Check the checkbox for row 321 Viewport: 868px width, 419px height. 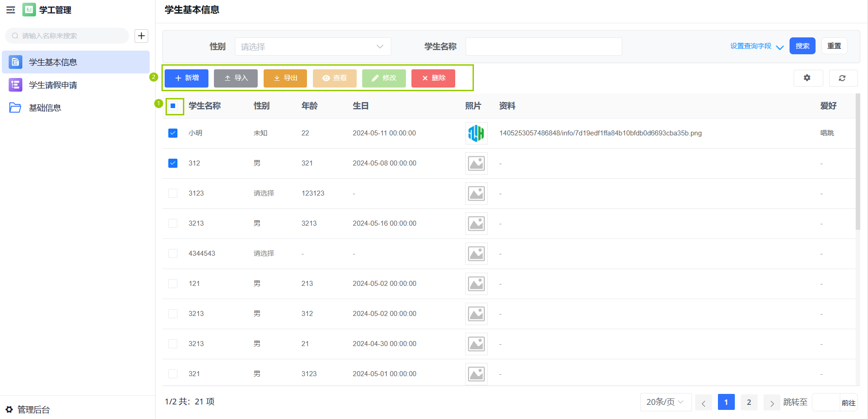(x=173, y=374)
